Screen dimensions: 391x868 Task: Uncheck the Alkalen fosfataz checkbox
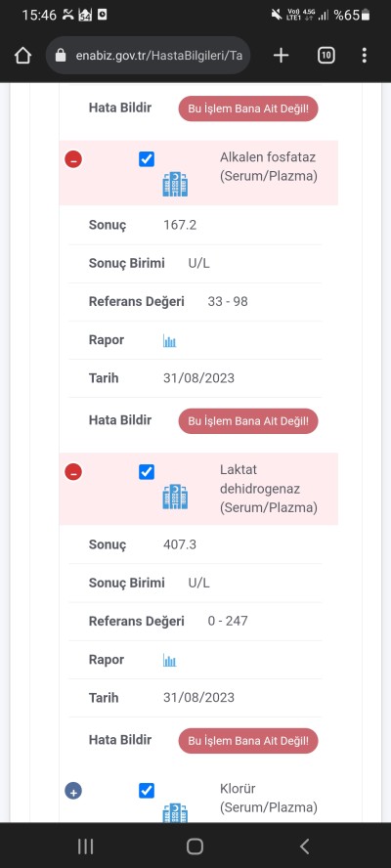147,159
